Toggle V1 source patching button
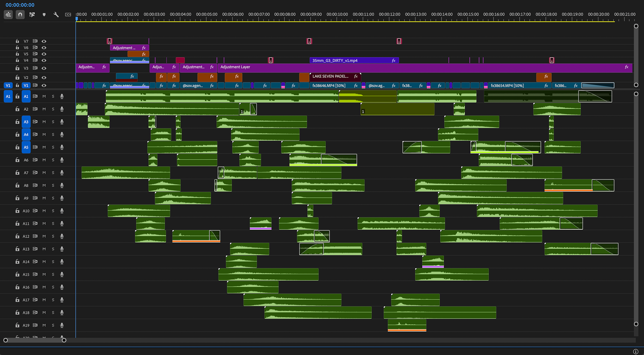644x355 pixels. point(8,85)
